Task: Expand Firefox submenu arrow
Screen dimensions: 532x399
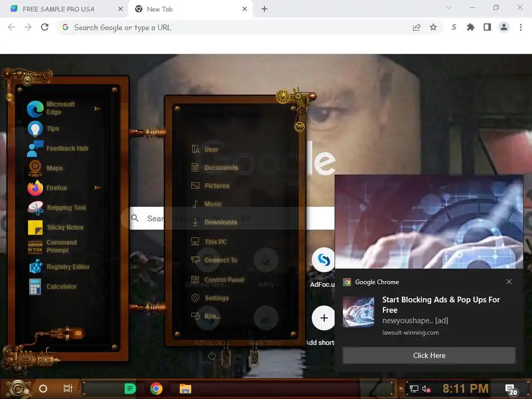Action: 97,188
